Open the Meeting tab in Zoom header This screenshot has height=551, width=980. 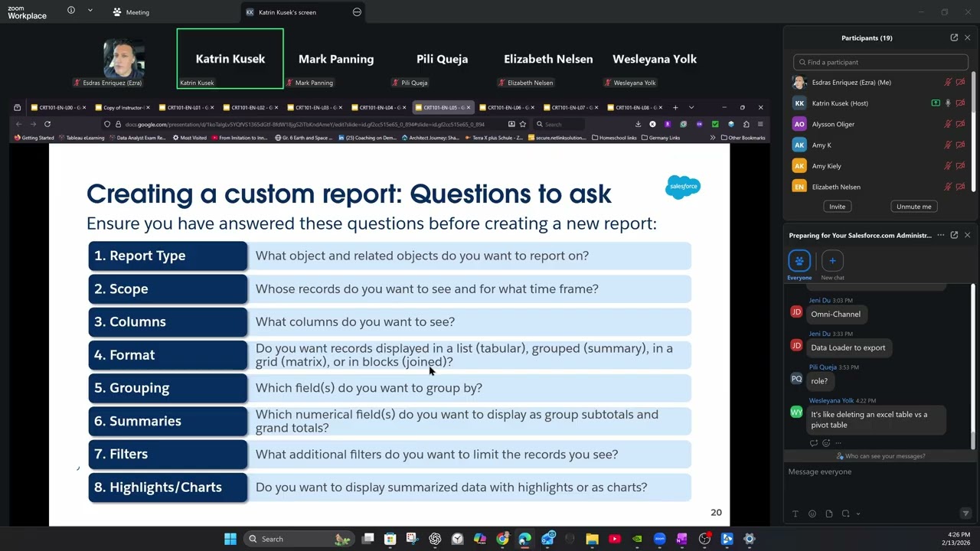point(131,11)
